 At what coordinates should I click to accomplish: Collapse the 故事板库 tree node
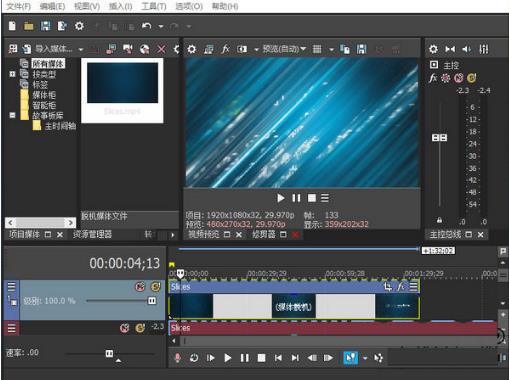point(12,115)
